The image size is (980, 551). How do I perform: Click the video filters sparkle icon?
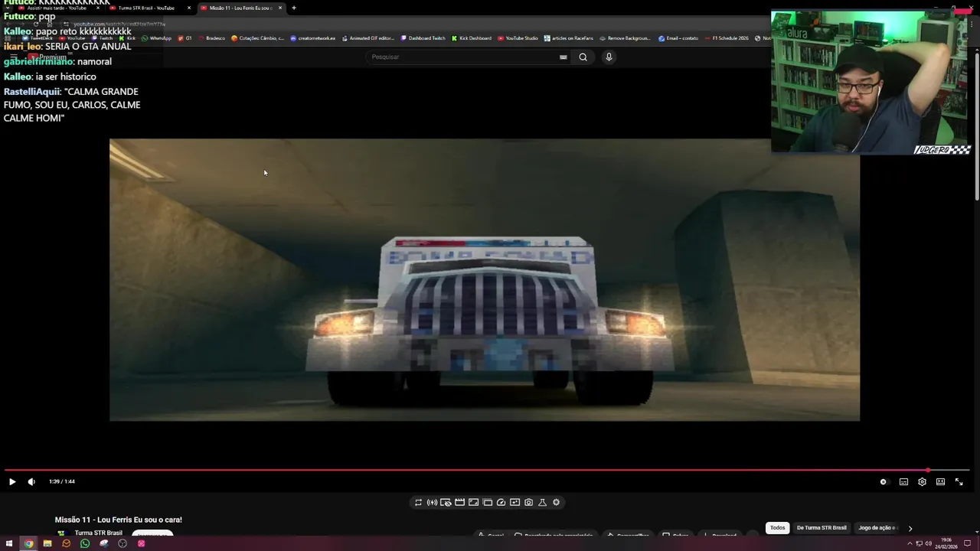click(x=514, y=503)
